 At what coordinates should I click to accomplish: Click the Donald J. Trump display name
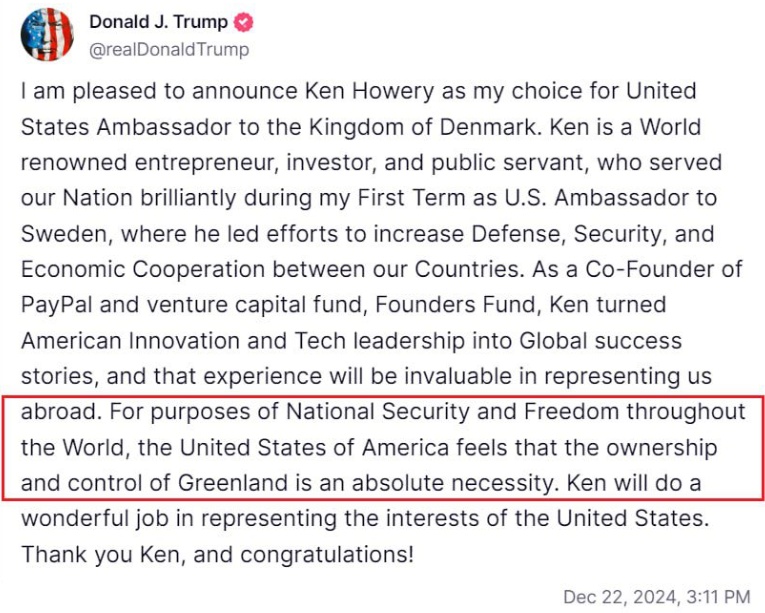click(x=158, y=22)
